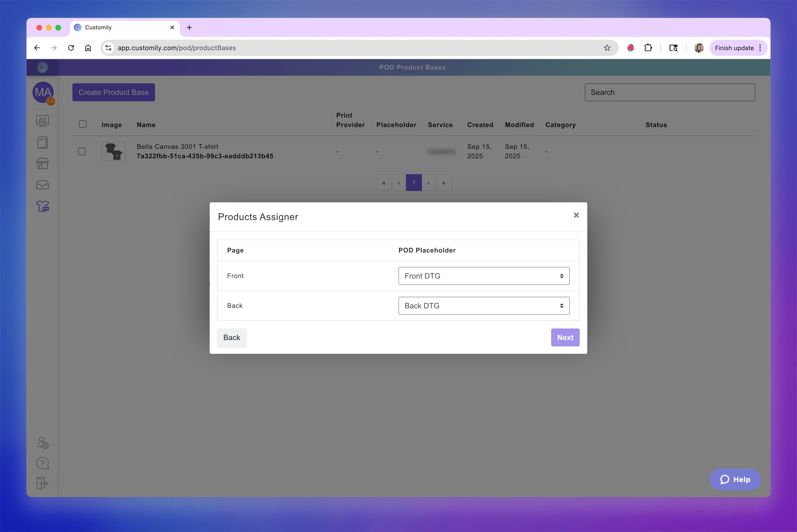Open the account settings icon
The width and height of the screenshot is (797, 532).
point(43,443)
